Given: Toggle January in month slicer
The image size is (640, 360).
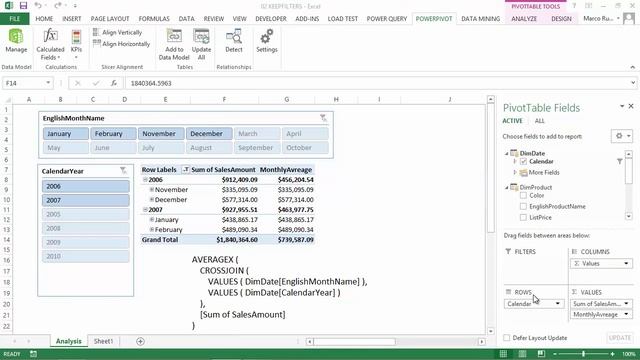Looking at the screenshot, I should pos(65,133).
